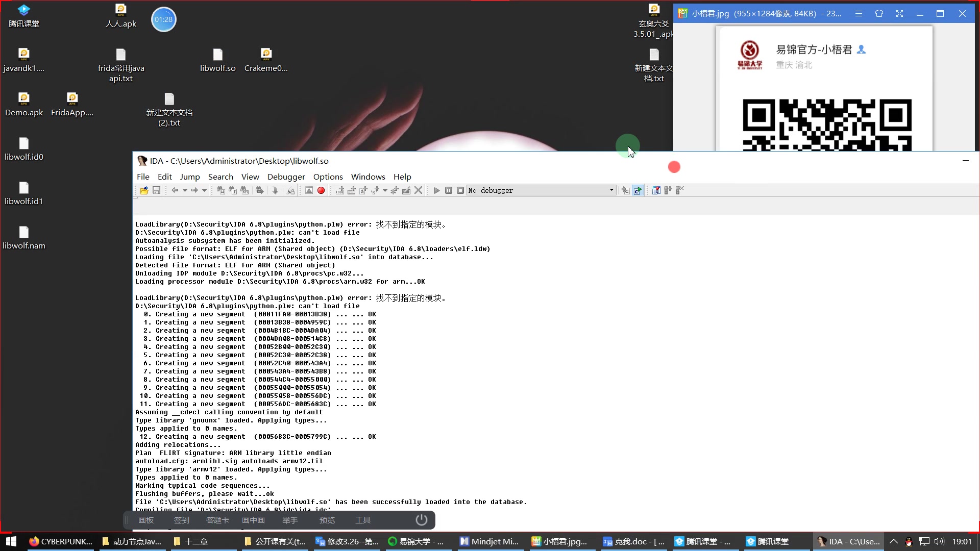Click the volume icon in system tray

pos(939,541)
